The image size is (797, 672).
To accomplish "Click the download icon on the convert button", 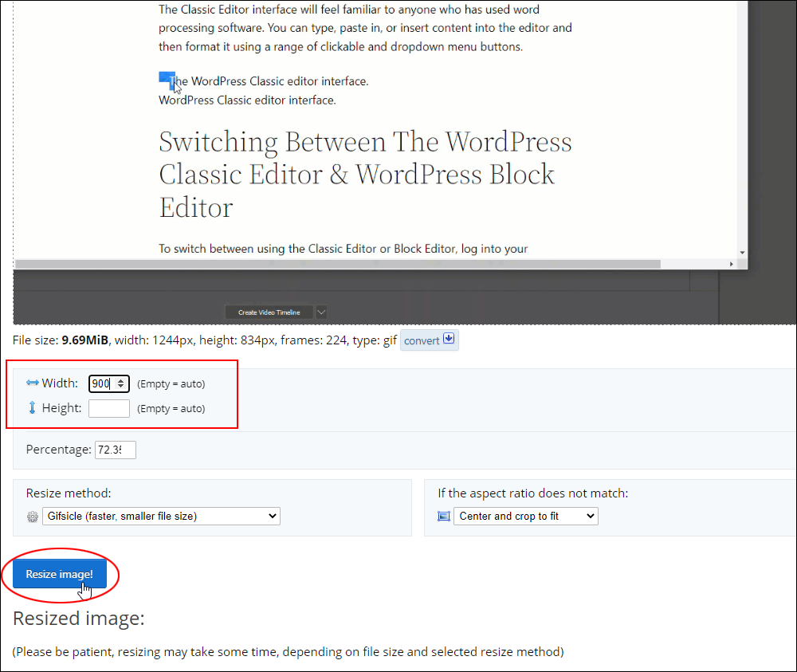I will coord(448,339).
